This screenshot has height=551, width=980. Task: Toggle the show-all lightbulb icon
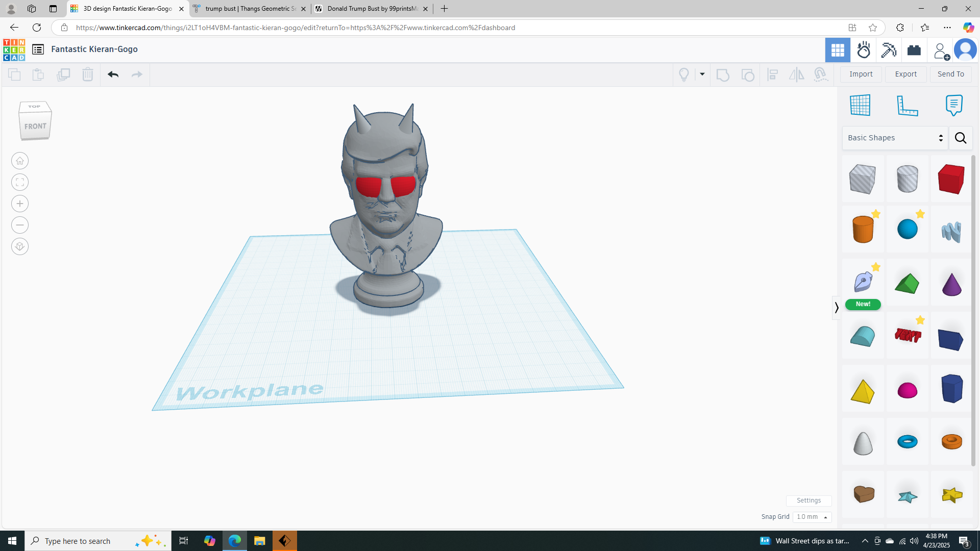tap(684, 74)
